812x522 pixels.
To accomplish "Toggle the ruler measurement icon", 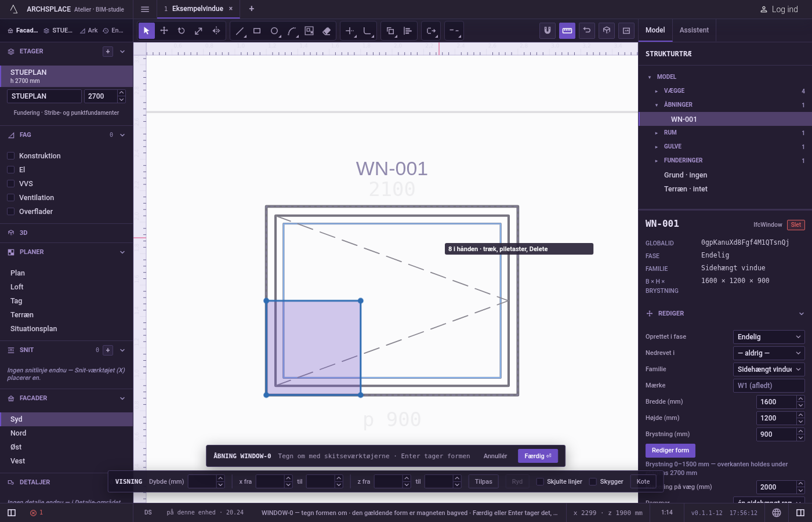I will point(567,31).
